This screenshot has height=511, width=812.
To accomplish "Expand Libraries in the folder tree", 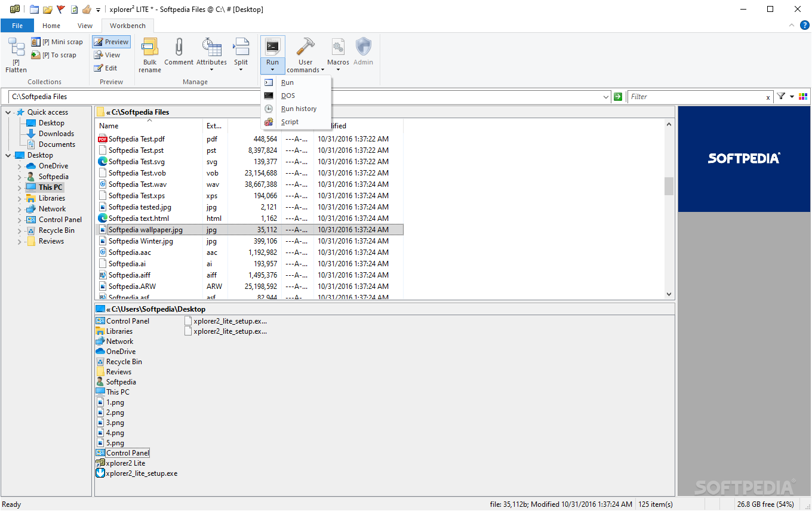I will 20,198.
